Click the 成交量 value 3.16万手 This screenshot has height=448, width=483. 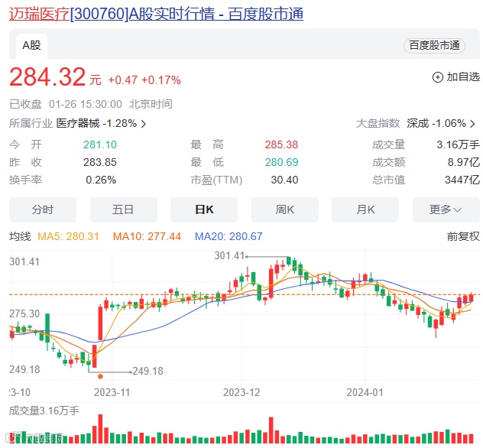[x=459, y=144]
